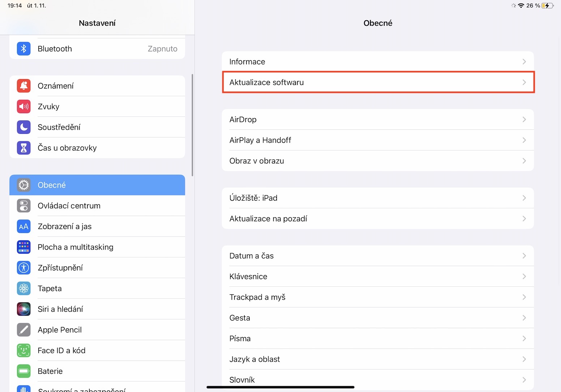Open the Čas u obrazovky hourglass icon
The width and height of the screenshot is (561, 392).
[x=23, y=148]
